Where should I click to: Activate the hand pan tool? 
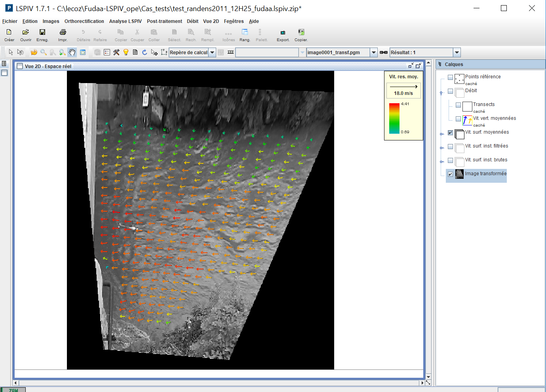[x=72, y=52]
